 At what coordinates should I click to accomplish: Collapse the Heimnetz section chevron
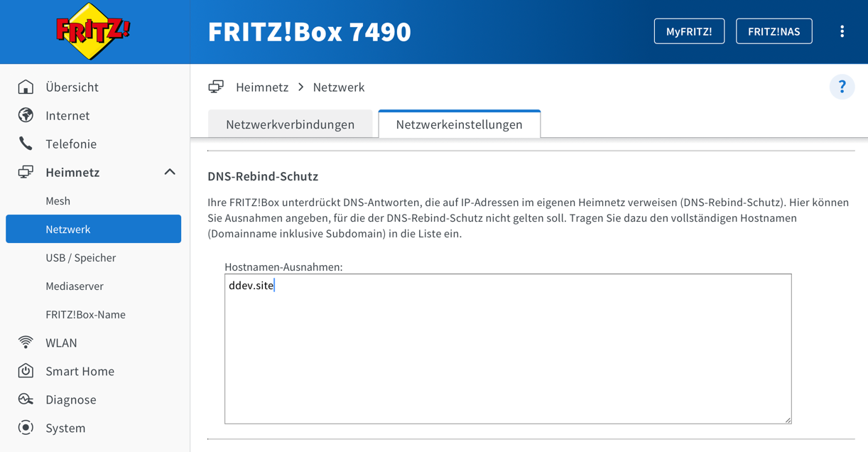[x=169, y=172]
